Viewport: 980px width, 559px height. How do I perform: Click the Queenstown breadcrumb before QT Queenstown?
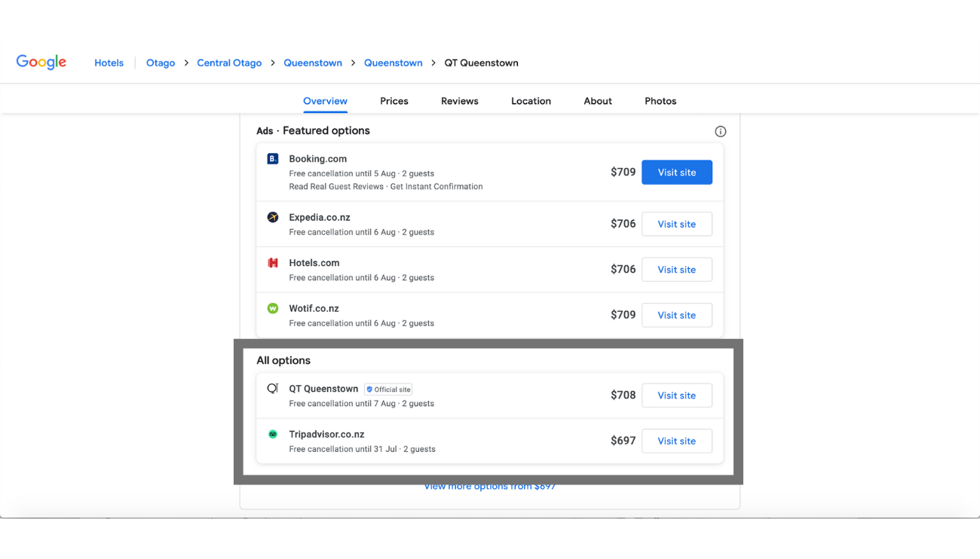[x=394, y=63]
